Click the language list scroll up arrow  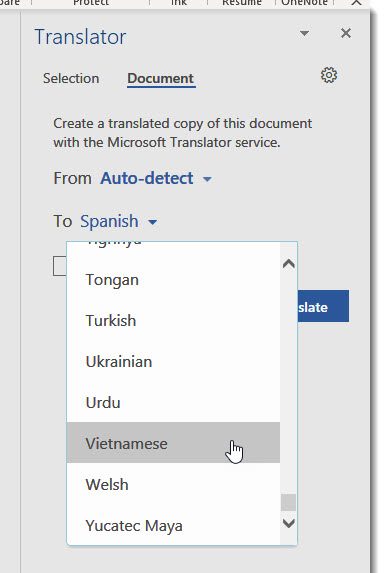pos(289,264)
